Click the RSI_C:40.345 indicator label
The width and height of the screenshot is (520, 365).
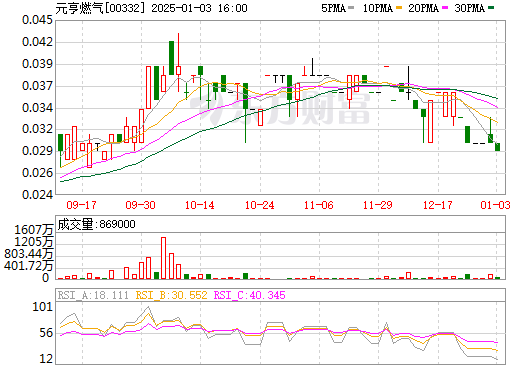[249, 295]
